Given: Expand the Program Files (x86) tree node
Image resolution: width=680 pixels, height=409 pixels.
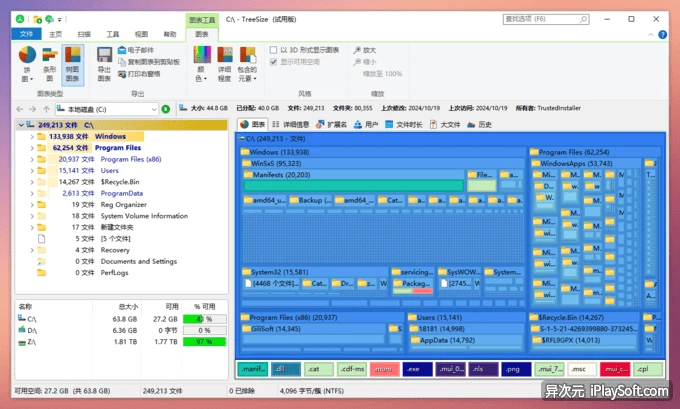Looking at the screenshot, I should tap(32, 159).
